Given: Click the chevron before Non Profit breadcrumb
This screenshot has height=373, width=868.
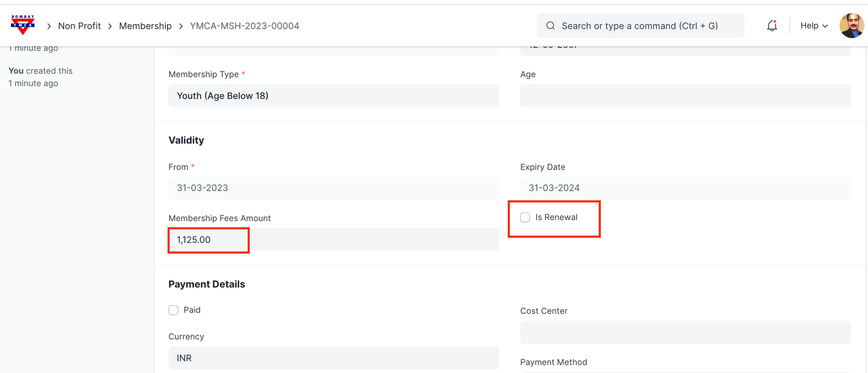Looking at the screenshot, I should [x=49, y=26].
